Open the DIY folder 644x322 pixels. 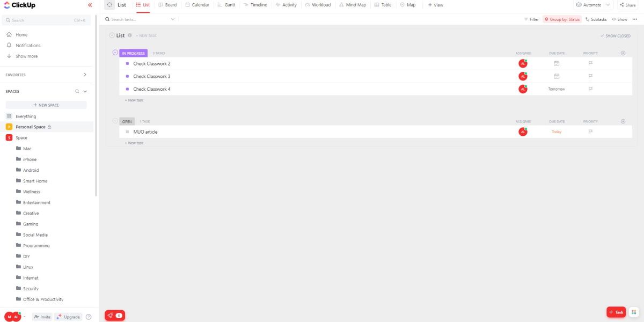[23, 257]
